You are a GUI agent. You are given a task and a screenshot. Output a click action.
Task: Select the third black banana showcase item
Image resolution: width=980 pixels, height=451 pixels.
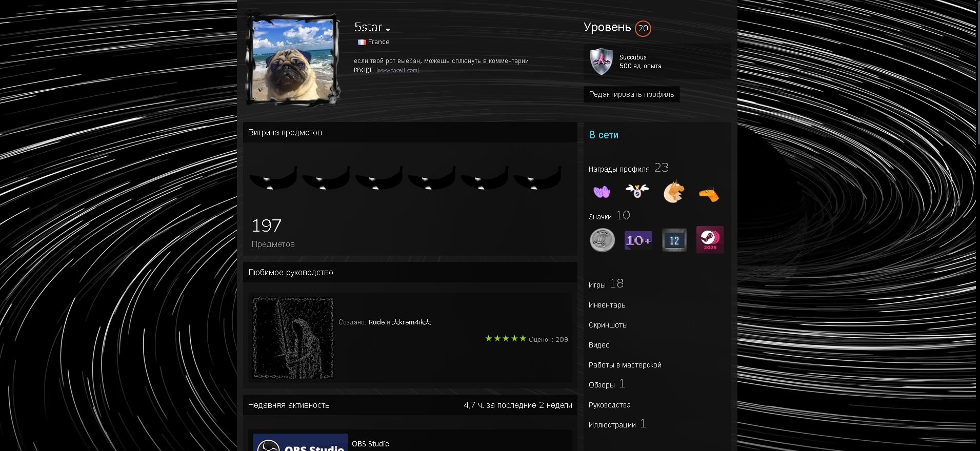(379, 178)
